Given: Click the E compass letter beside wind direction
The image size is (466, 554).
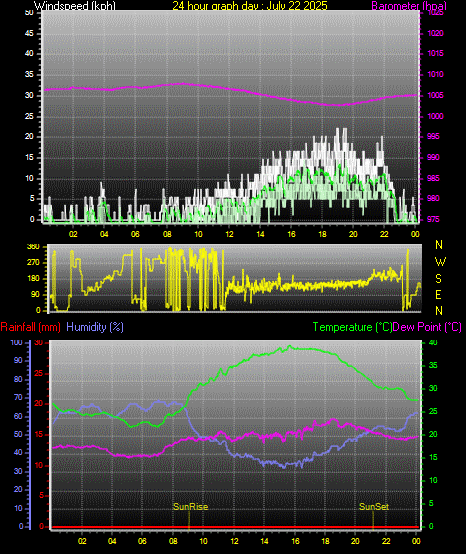Looking at the screenshot, I should (438, 295).
